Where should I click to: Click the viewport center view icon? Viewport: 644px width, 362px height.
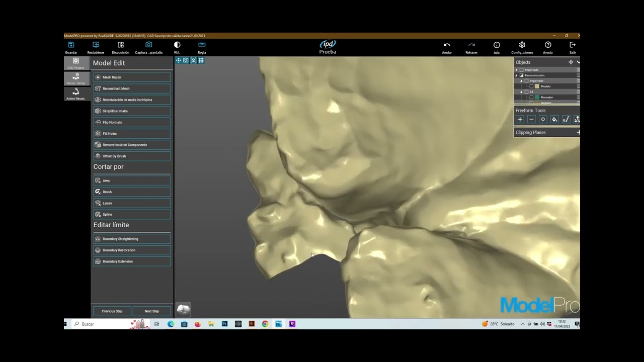[193, 60]
